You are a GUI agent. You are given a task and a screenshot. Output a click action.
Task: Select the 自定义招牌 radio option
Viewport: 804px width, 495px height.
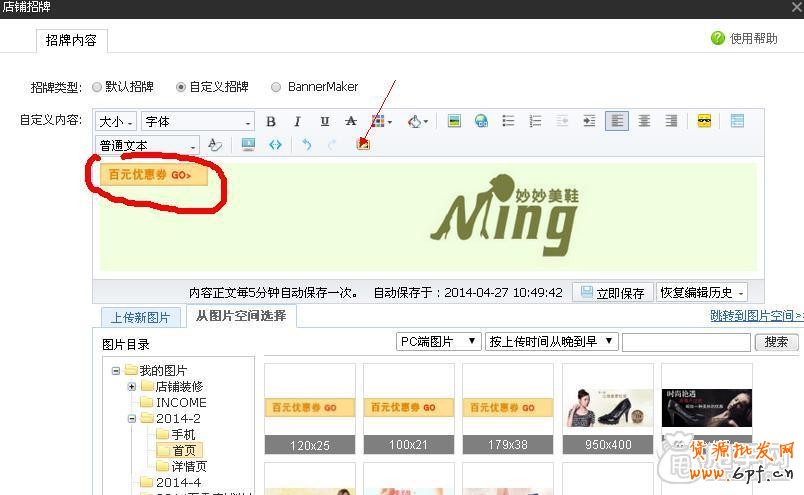point(180,87)
